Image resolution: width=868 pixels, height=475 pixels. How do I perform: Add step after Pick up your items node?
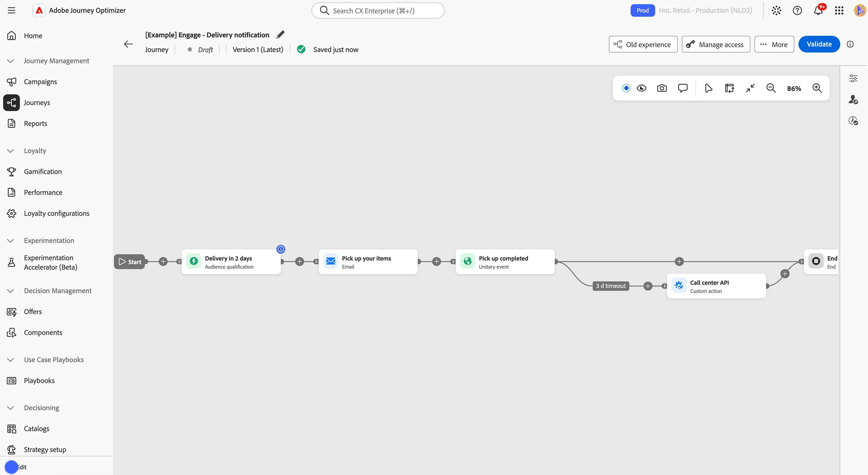436,262
